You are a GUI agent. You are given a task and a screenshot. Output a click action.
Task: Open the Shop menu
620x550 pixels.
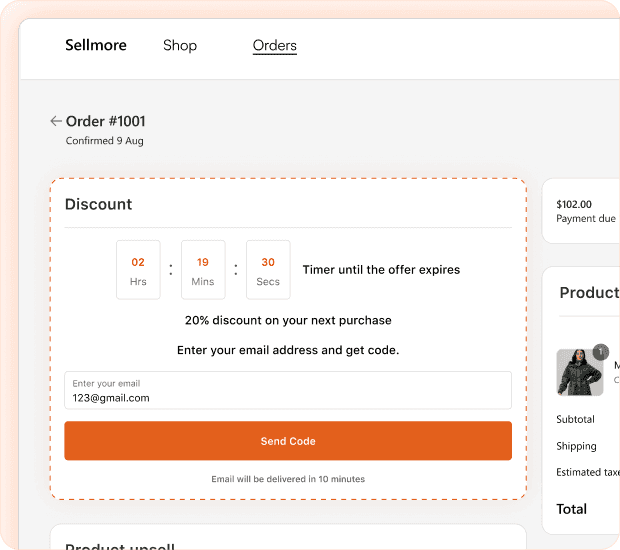pos(180,45)
